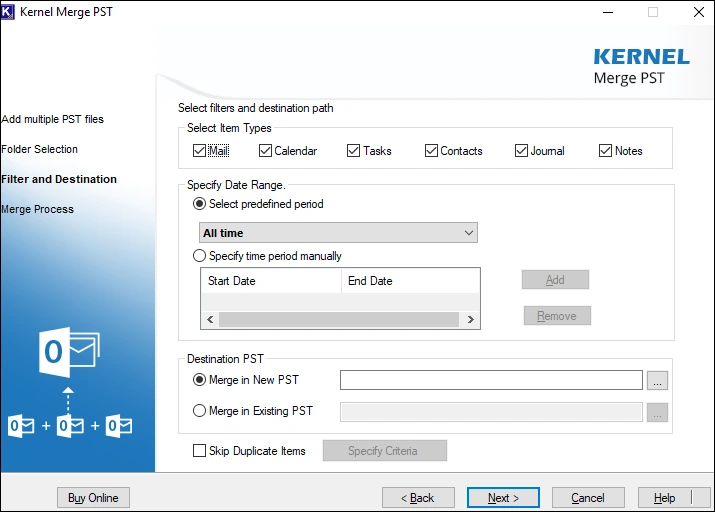Click the Kernel app icon in title bar
Screen dimensions: 715x512
tap(8, 12)
